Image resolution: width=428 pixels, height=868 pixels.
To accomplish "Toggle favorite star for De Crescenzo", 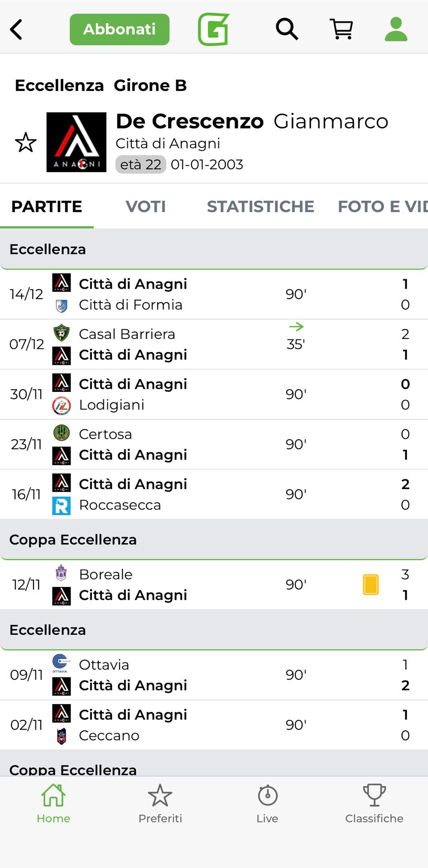I will [x=26, y=143].
